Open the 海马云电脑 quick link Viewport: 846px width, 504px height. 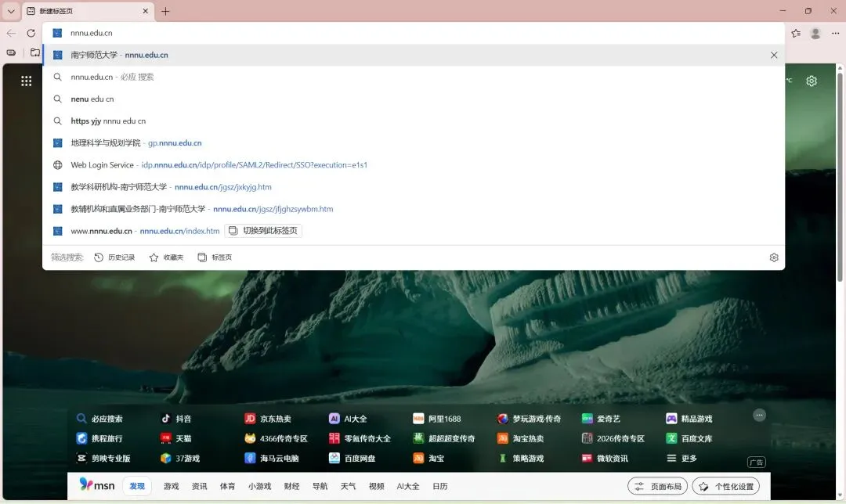[x=271, y=459]
